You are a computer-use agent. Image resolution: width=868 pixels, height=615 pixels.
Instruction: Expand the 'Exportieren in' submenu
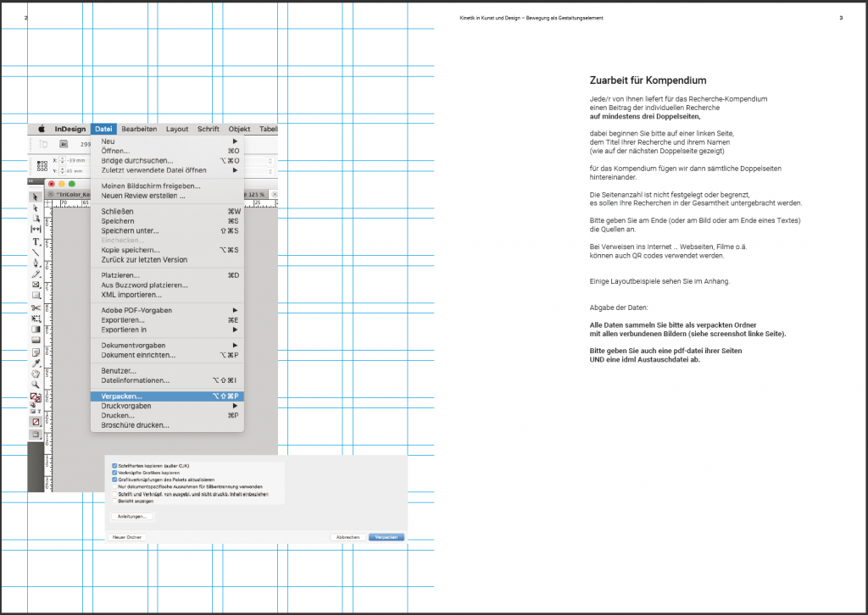236,330
